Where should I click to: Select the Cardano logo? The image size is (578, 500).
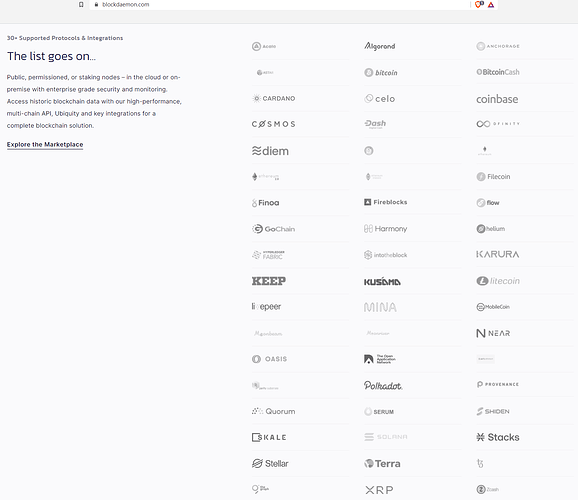tap(274, 98)
